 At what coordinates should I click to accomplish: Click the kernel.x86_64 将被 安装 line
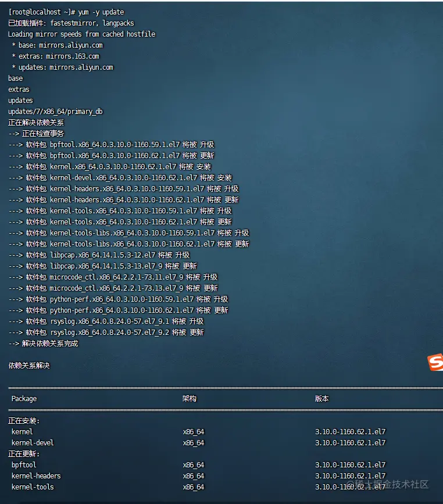(110, 167)
